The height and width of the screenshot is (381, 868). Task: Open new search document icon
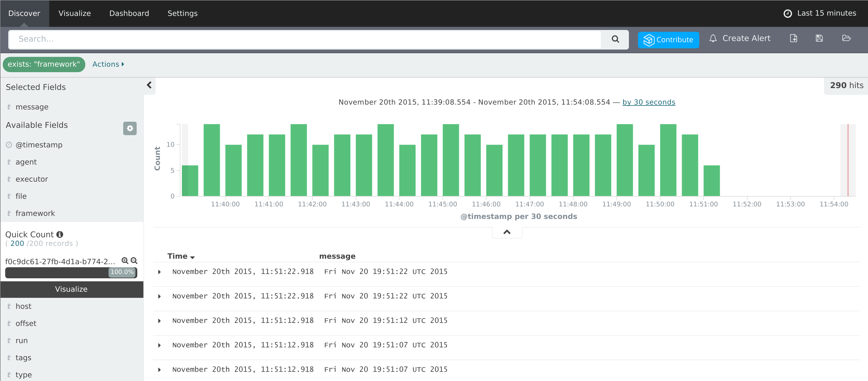point(793,39)
